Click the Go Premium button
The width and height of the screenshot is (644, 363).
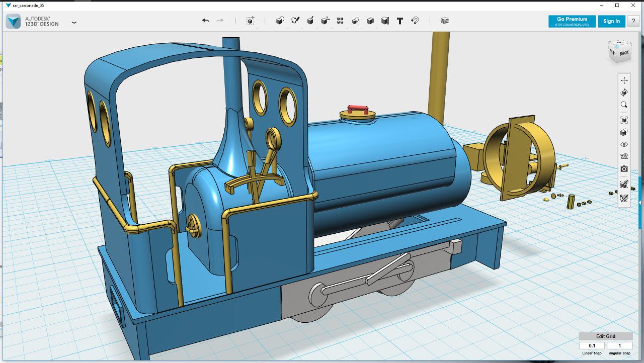[572, 21]
